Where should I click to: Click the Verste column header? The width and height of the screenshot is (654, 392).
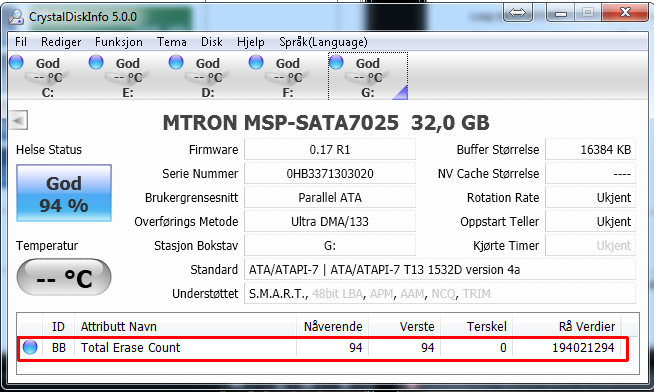405,326
